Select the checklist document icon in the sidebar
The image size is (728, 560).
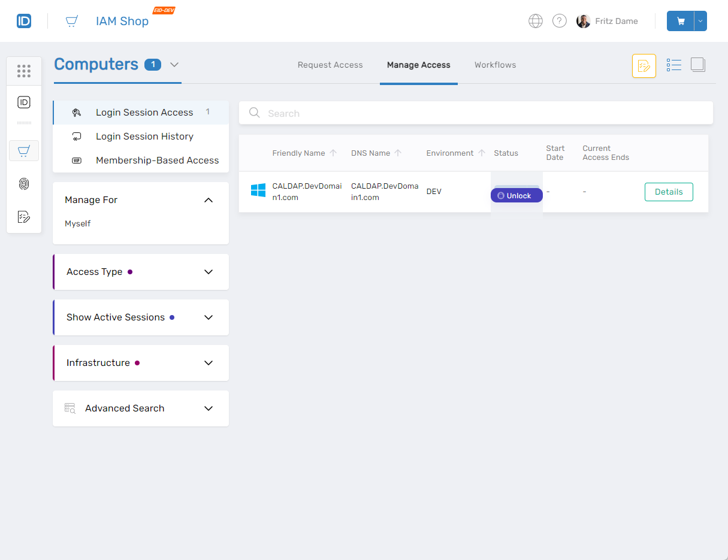[x=24, y=217]
